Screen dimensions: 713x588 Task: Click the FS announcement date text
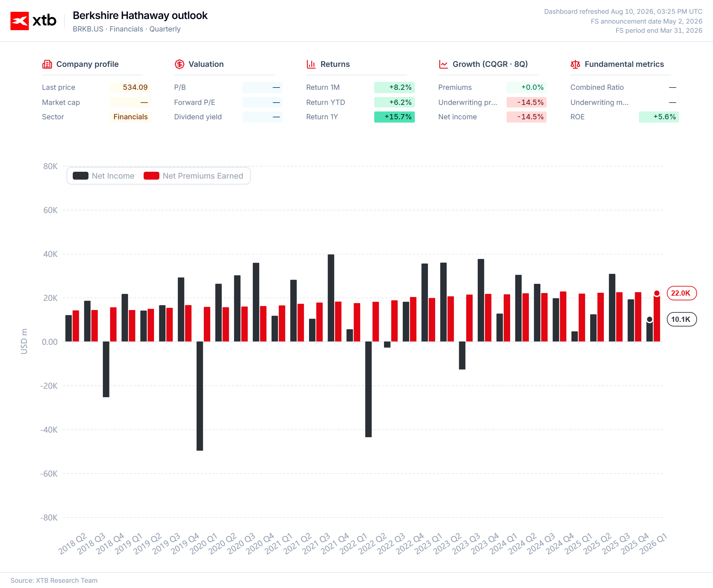[x=646, y=21]
